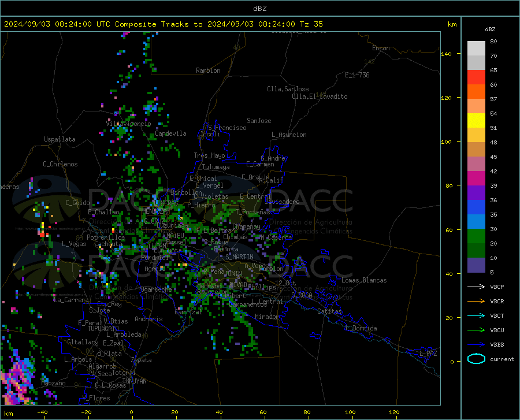Click the 140 km vertical axis tick
Viewport: 520px width, 420px height.
click(x=447, y=54)
